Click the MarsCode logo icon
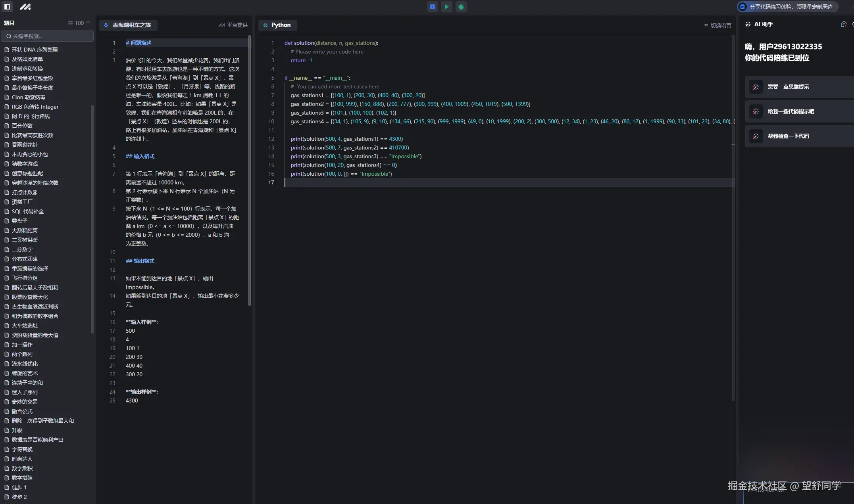This screenshot has width=854, height=504. (25, 7)
